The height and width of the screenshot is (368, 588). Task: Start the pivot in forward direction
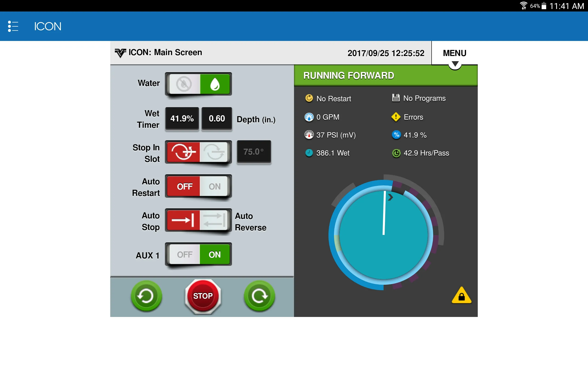260,296
